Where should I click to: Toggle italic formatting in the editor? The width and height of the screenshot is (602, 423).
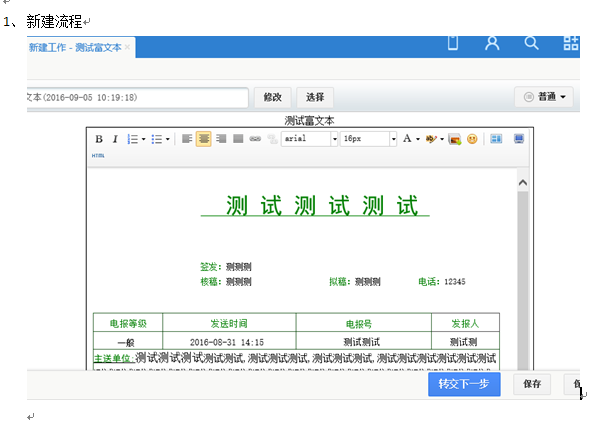pyautogui.click(x=115, y=139)
